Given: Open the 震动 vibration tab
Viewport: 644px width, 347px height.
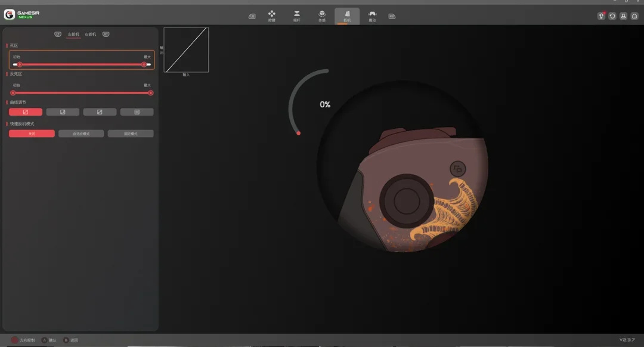Looking at the screenshot, I should tap(372, 16).
